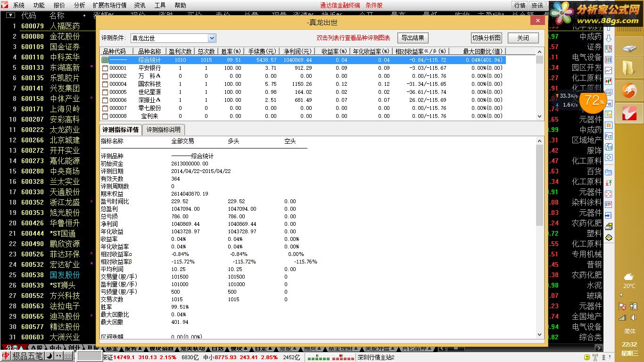Click the circle icon in right toolbar
Screen dimensions: 644x362
609,157
